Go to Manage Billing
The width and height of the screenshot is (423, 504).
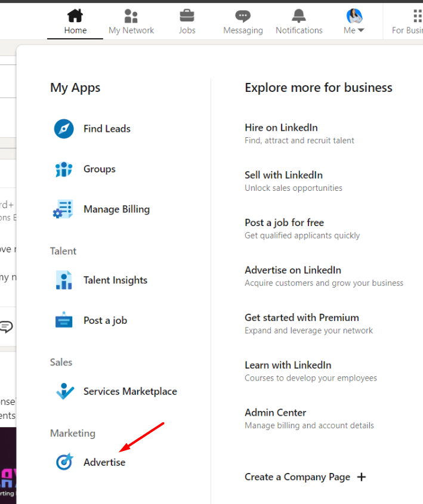click(117, 209)
